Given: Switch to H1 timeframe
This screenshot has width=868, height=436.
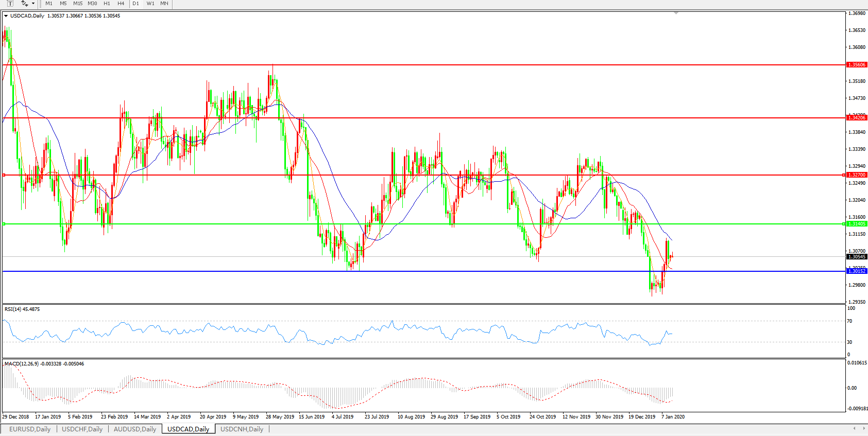Looking at the screenshot, I should pos(107,4).
